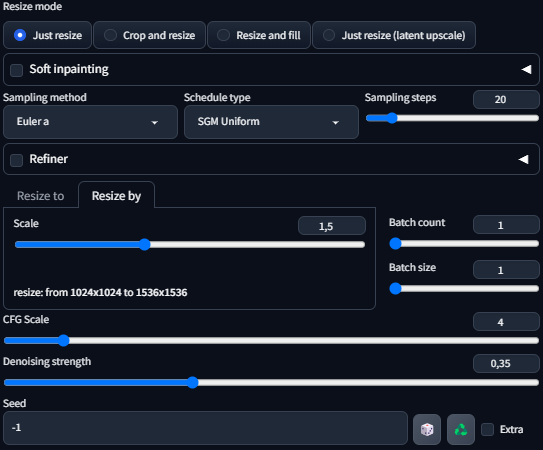
Task: Focus the Batch size number field
Action: (x=506, y=270)
